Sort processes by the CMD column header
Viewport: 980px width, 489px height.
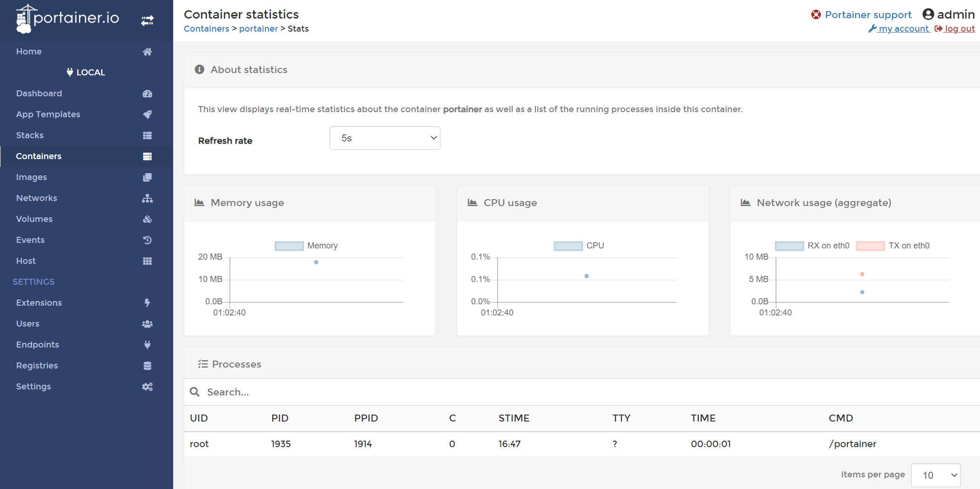[x=841, y=418]
